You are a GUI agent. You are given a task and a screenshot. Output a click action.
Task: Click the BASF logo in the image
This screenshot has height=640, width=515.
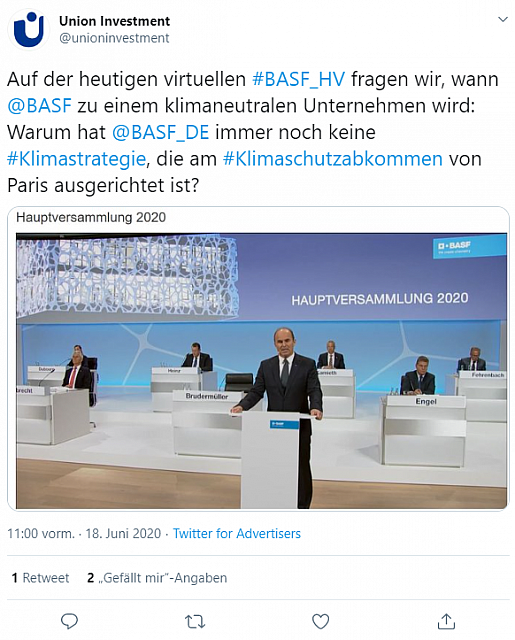point(454,247)
